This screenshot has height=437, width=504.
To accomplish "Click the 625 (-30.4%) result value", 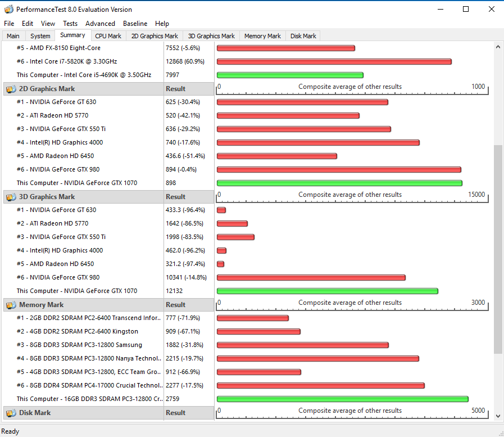I will 183,102.
